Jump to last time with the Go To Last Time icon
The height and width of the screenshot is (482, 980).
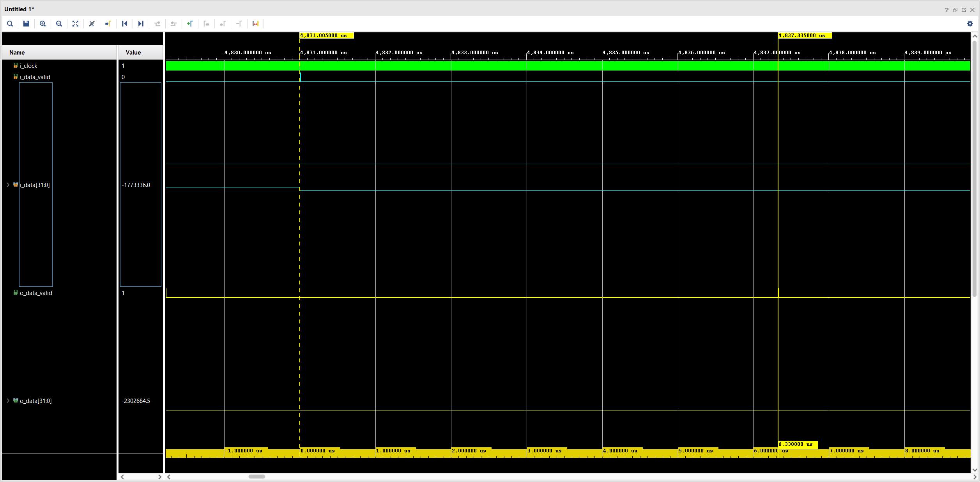click(x=141, y=24)
